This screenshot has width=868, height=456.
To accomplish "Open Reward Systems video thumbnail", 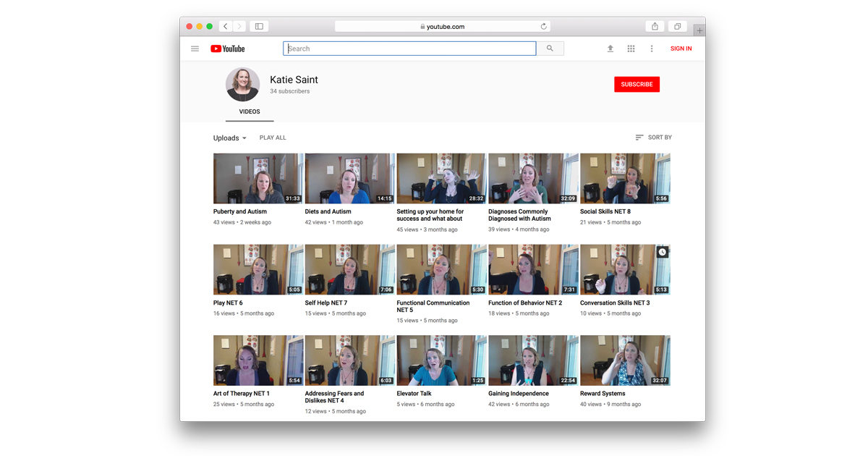I will click(x=625, y=360).
